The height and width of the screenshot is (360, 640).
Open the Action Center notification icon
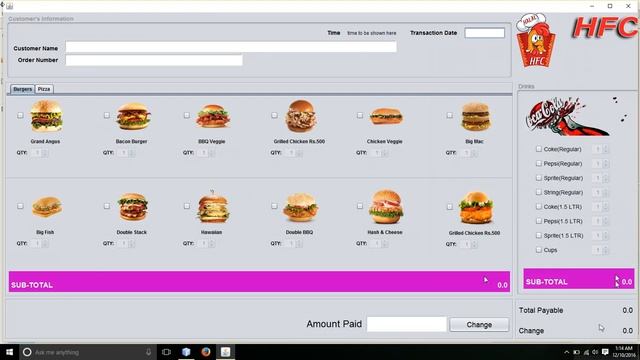tap(605, 352)
